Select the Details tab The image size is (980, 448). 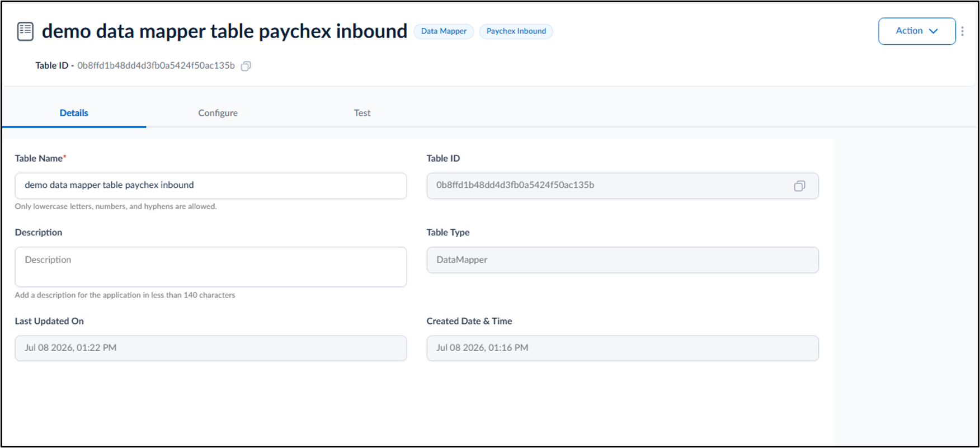[74, 113]
